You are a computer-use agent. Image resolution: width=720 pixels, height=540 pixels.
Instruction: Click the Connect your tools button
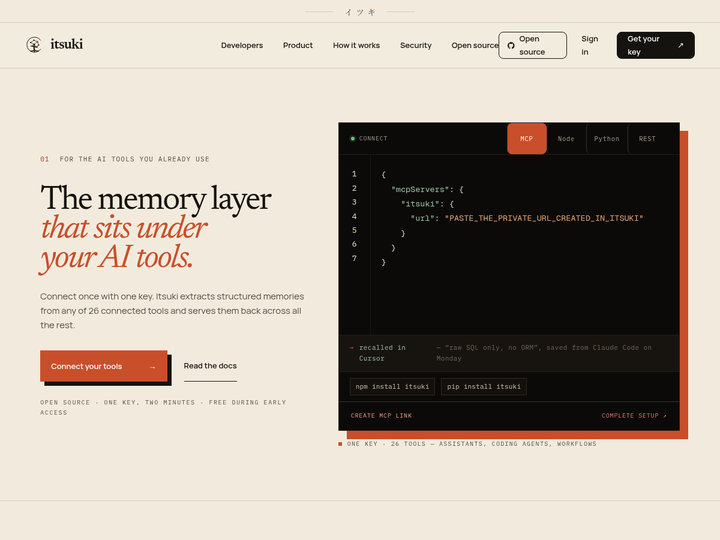pyautogui.click(x=104, y=366)
